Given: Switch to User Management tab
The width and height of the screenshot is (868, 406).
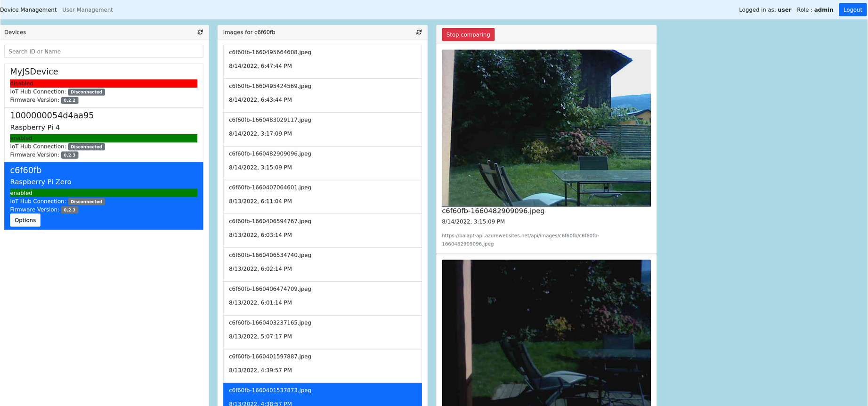Looking at the screenshot, I should [x=88, y=10].
